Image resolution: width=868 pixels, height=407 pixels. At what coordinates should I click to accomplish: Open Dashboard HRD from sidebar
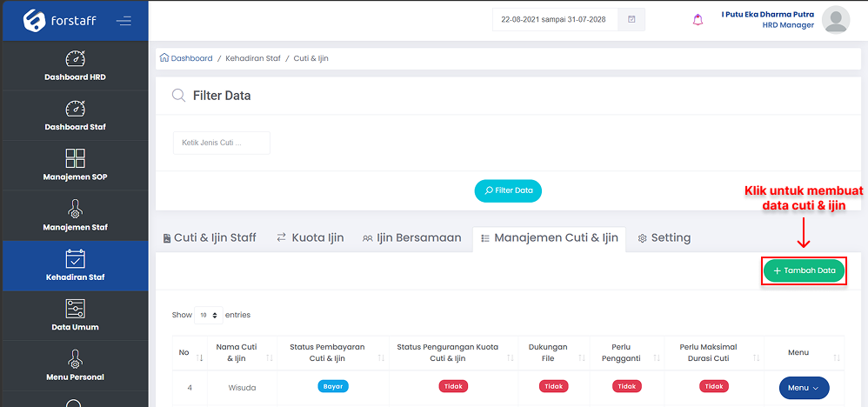76,65
